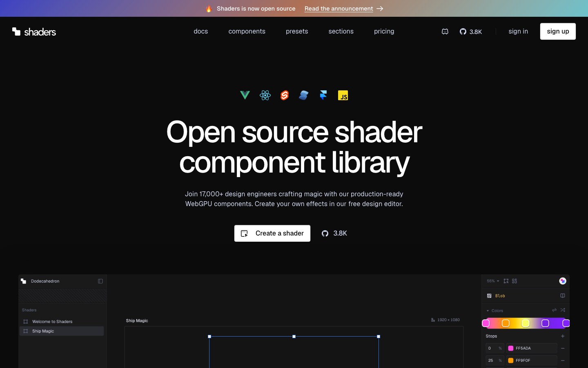Open the 55% zoom dropdown
This screenshot has height=368, width=588.
pyautogui.click(x=493, y=281)
